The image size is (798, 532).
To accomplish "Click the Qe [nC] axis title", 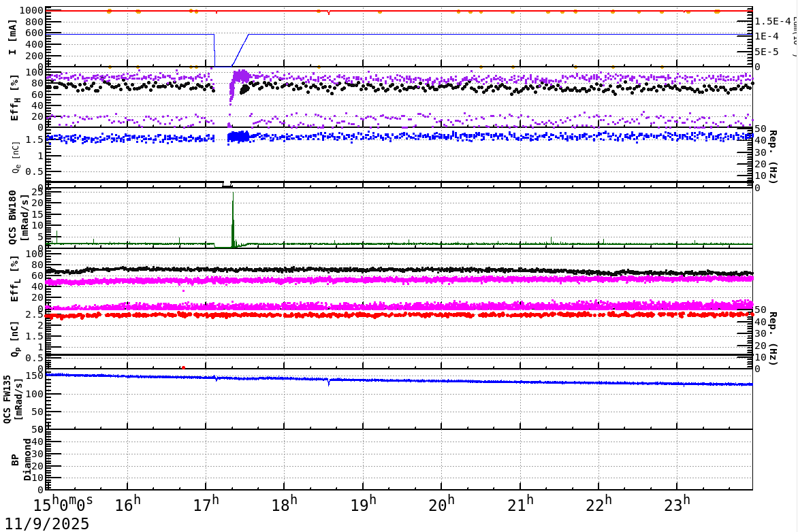I will pos(15,158).
